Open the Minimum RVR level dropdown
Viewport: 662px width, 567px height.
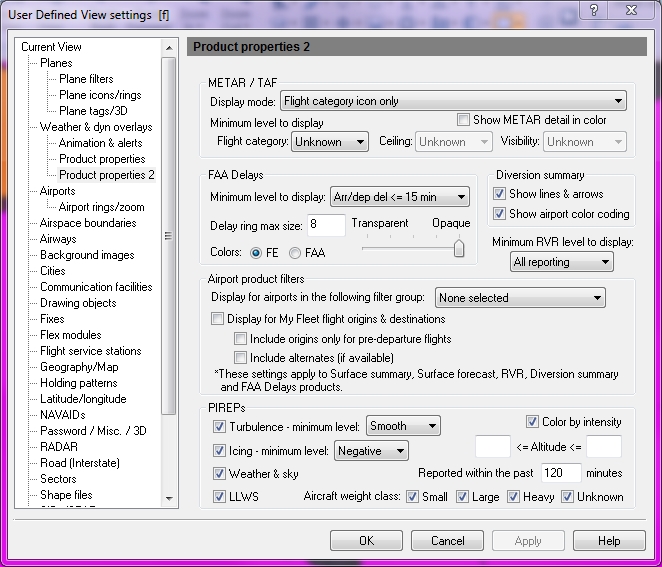pos(562,262)
